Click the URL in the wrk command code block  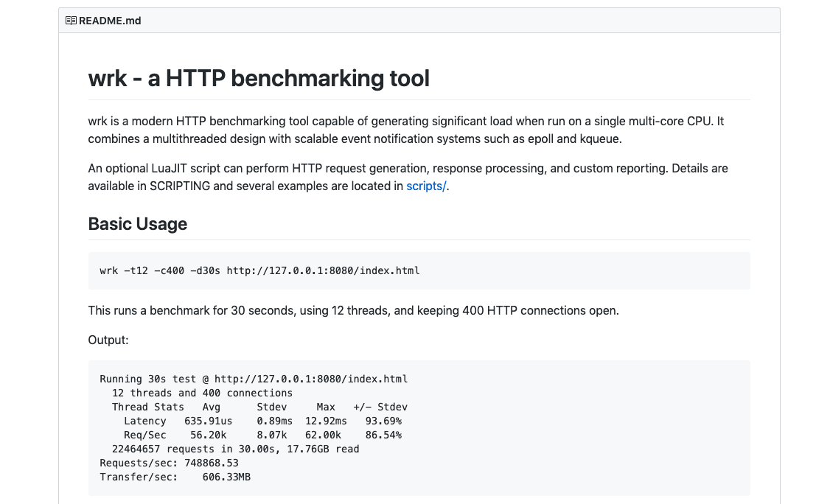coord(323,270)
